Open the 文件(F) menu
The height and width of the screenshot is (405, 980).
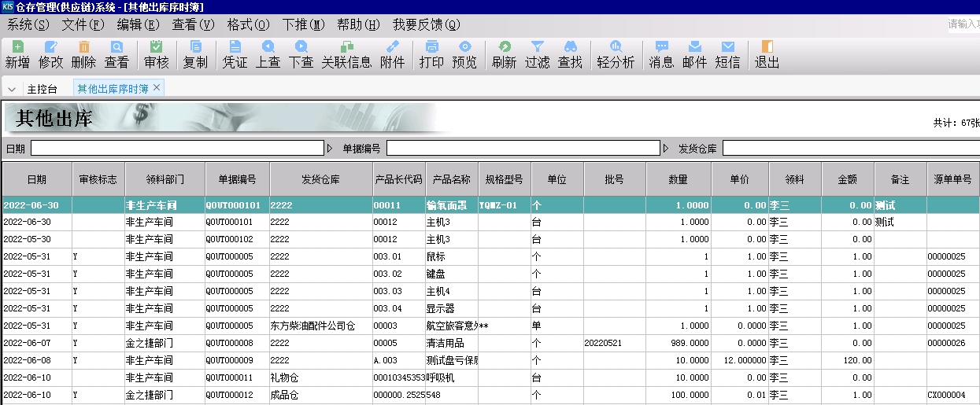coord(83,24)
